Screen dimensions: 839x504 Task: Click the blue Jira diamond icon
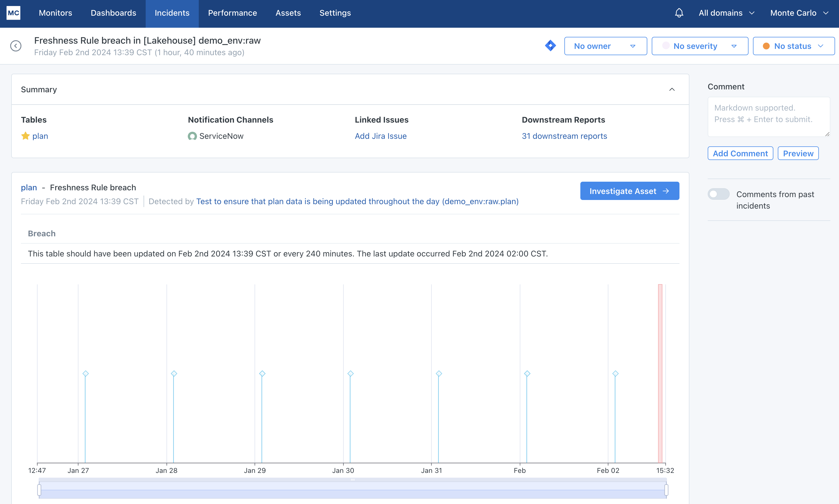550,46
